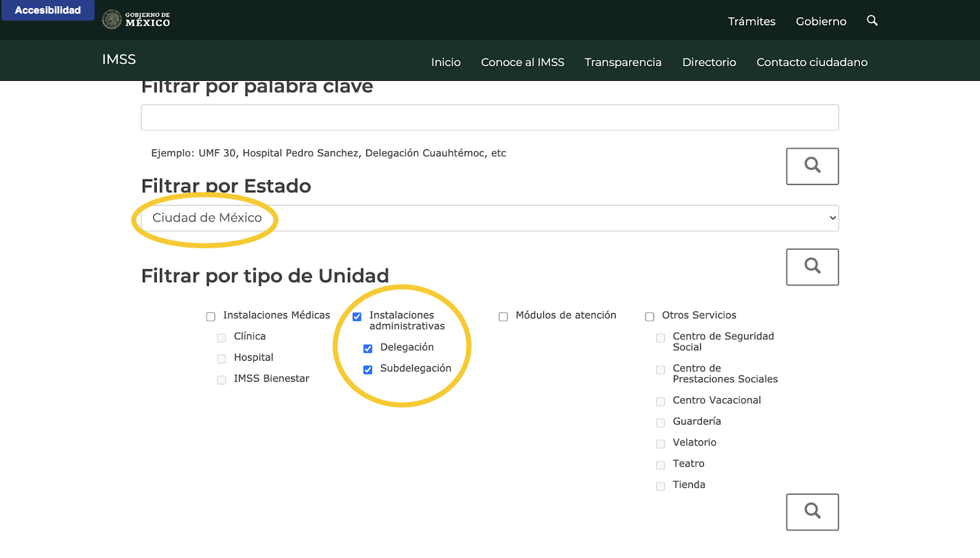Open the Gobierno menu
980x558 pixels.
coord(821,21)
